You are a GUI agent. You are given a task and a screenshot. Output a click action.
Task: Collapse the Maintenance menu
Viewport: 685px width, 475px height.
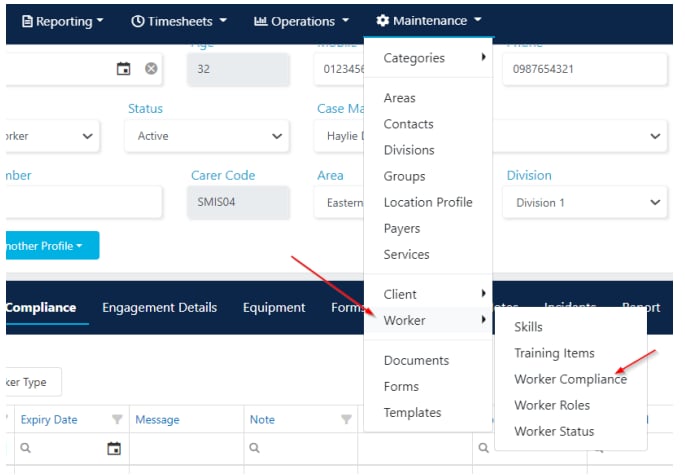pyautogui.click(x=429, y=21)
